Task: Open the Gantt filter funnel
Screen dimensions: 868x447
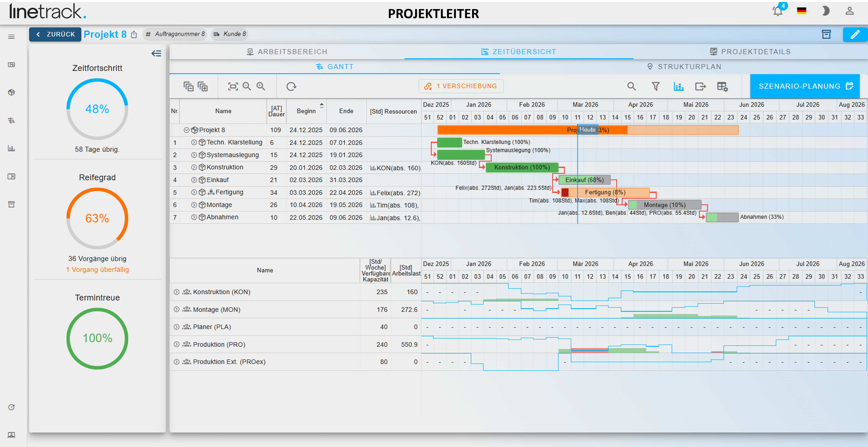Action: click(x=656, y=86)
